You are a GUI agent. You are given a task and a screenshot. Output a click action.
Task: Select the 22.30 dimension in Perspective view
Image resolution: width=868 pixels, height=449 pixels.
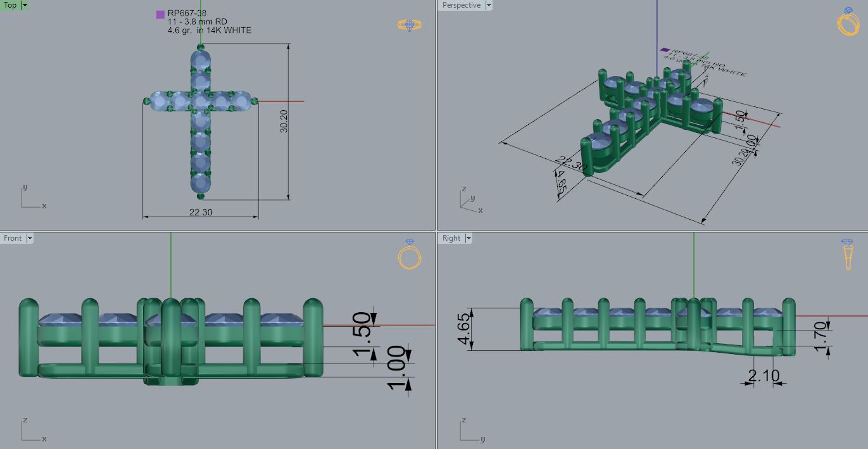[x=571, y=165]
